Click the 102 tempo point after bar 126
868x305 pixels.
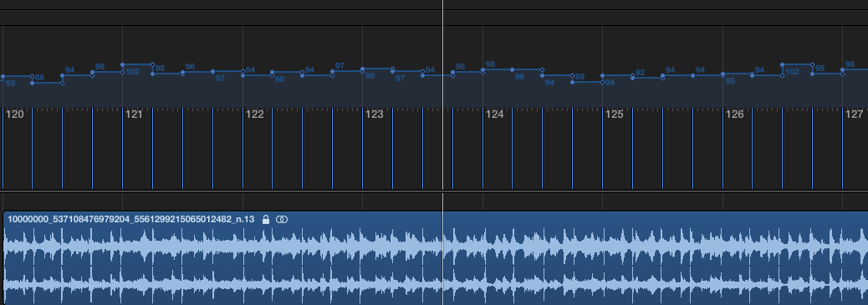(x=782, y=65)
